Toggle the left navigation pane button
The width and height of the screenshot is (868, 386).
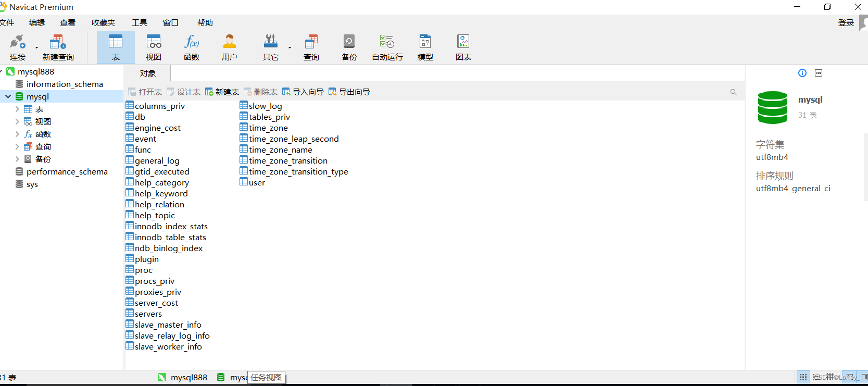pos(850,377)
